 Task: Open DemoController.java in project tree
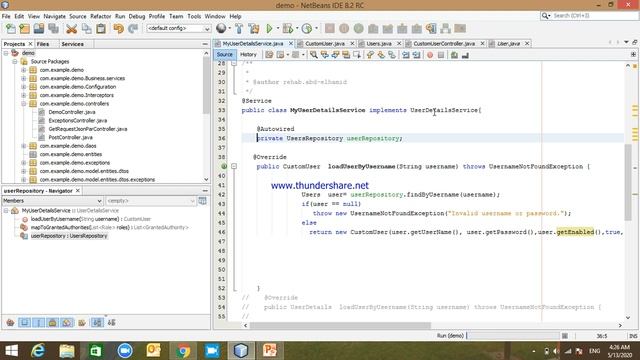pos(72,112)
